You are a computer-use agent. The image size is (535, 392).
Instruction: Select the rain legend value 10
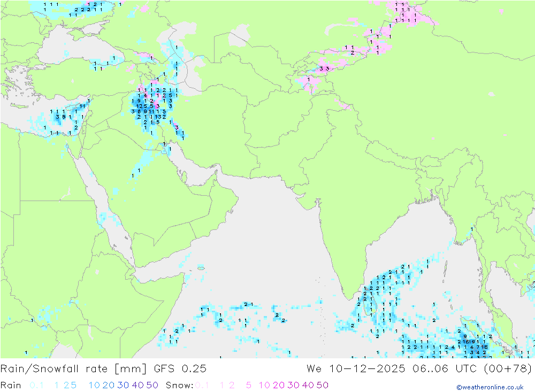pyautogui.click(x=94, y=385)
